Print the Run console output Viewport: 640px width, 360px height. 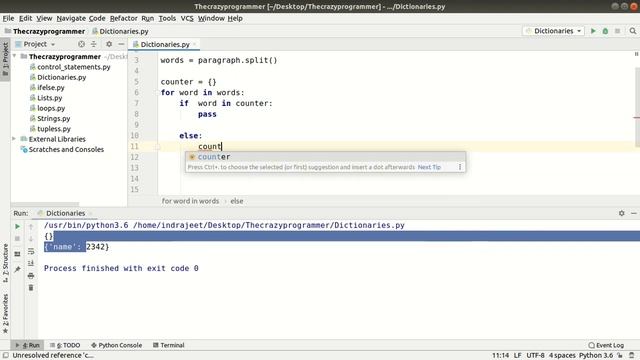pyautogui.click(x=31, y=276)
